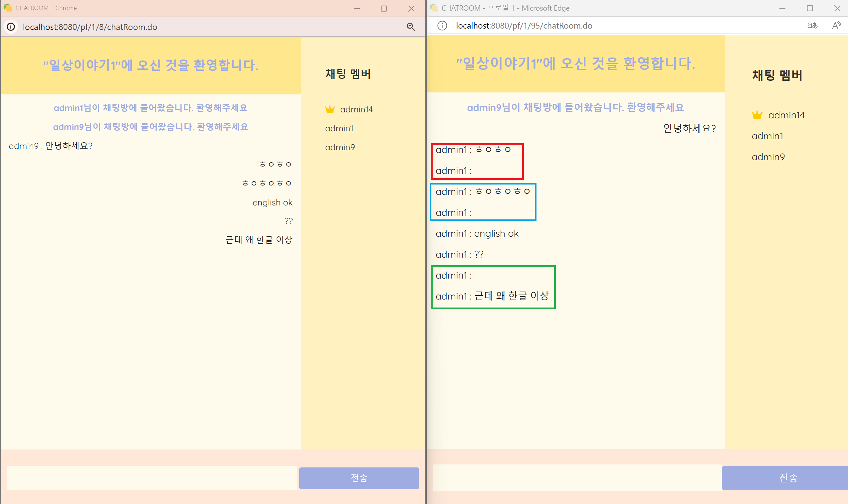Click translate icon in Edge address bar
848x504 pixels.
tap(812, 26)
